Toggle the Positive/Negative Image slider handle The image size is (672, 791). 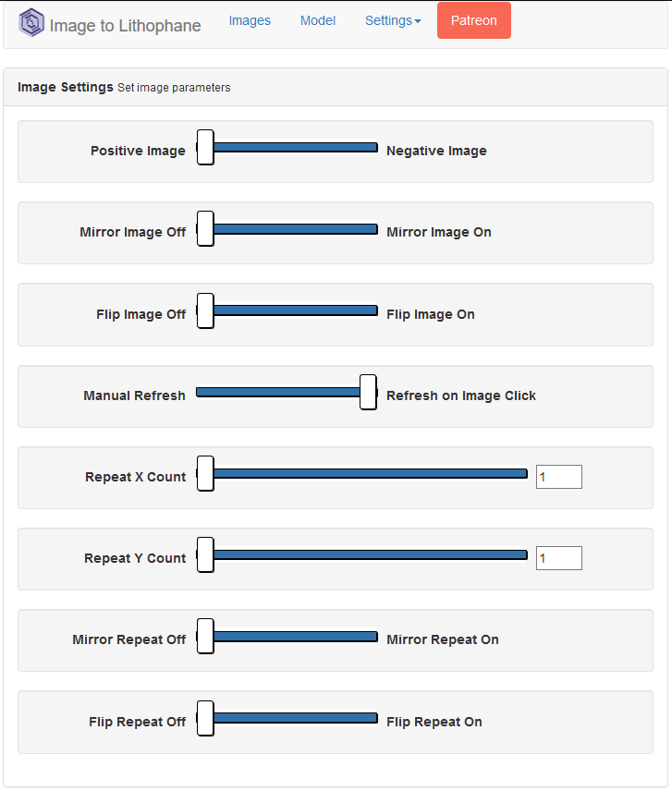[x=205, y=147]
